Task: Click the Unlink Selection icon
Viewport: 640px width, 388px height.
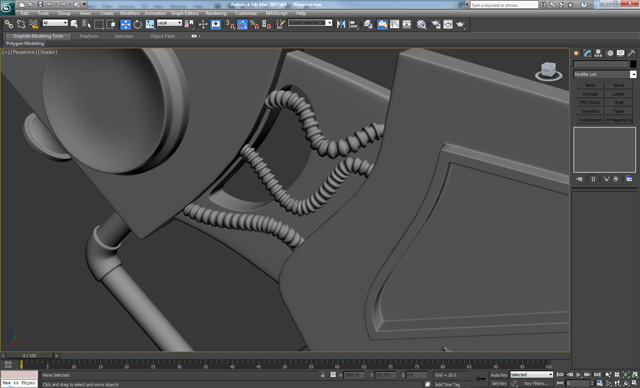Action: click(x=21, y=24)
